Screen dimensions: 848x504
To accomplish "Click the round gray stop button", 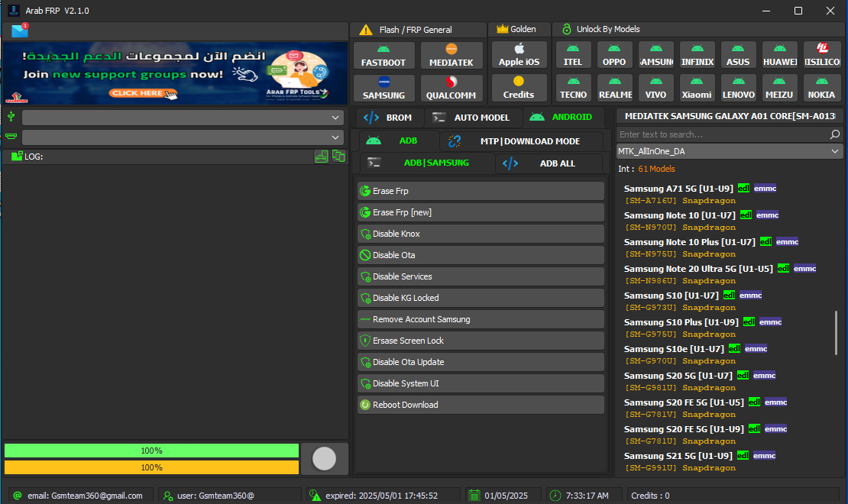I will pyautogui.click(x=324, y=459).
